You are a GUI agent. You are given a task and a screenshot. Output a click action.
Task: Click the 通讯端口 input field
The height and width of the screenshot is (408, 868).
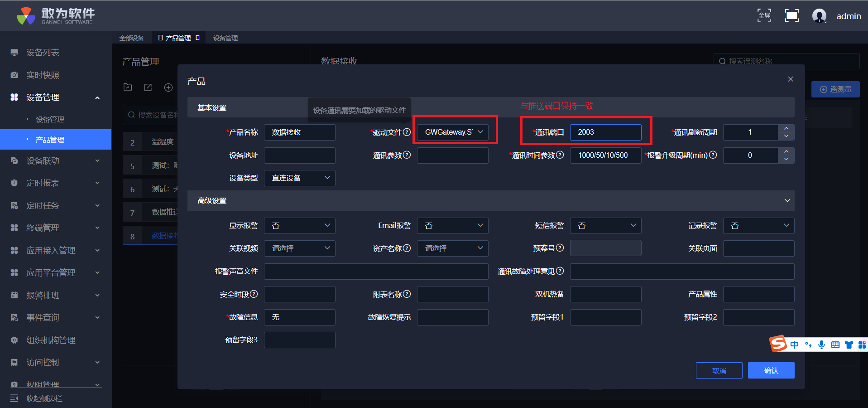[x=606, y=132]
